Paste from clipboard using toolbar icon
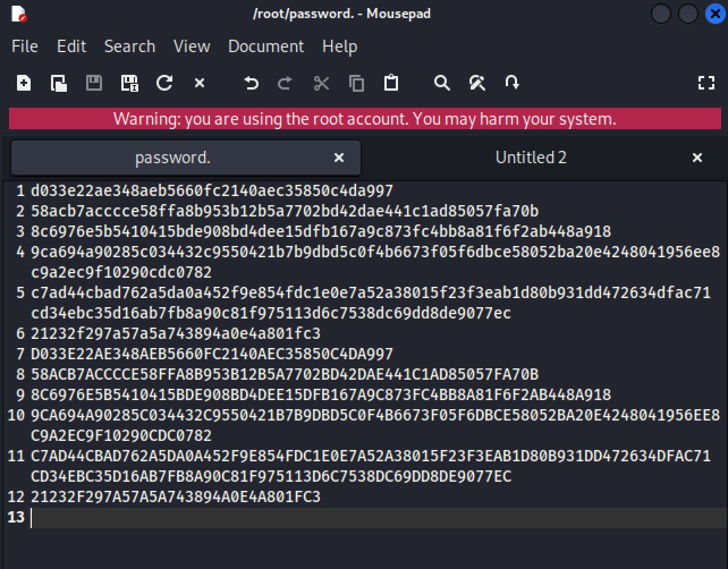728x569 pixels. pos(391,83)
